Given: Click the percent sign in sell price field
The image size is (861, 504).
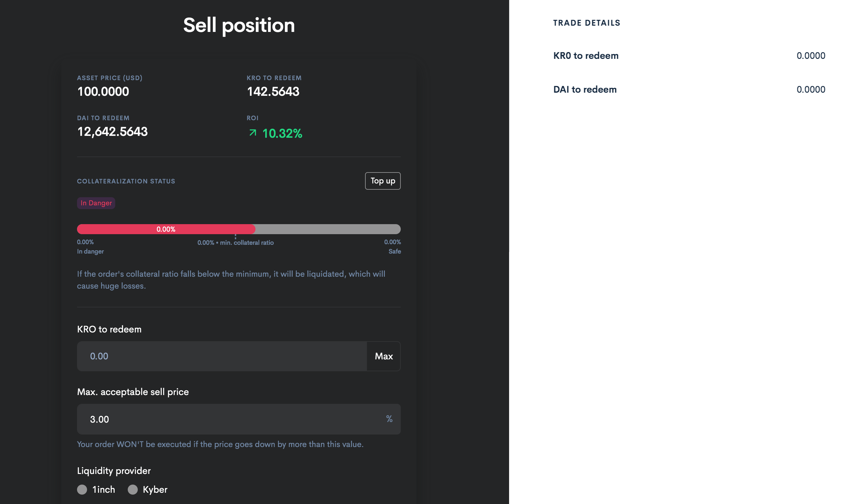Looking at the screenshot, I should pos(389,419).
